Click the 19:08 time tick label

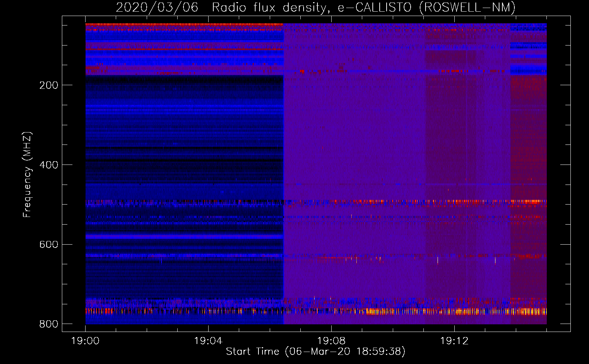point(331,341)
